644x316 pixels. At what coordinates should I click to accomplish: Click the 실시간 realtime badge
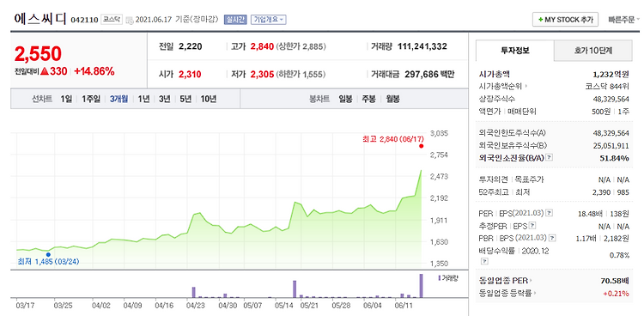235,19
